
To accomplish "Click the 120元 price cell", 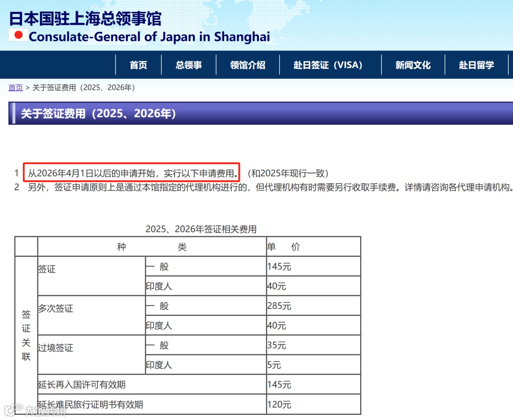I will coord(313,404).
